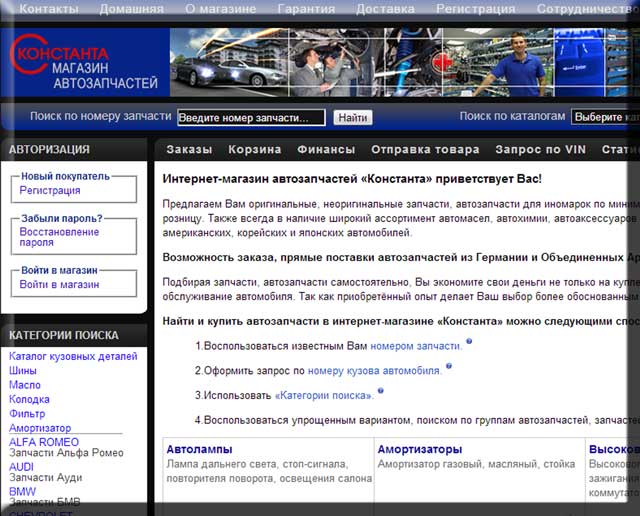Image resolution: width=640 pixels, height=516 pixels.
Task: Open the Запрос по VIN tab
Action: coord(538,150)
